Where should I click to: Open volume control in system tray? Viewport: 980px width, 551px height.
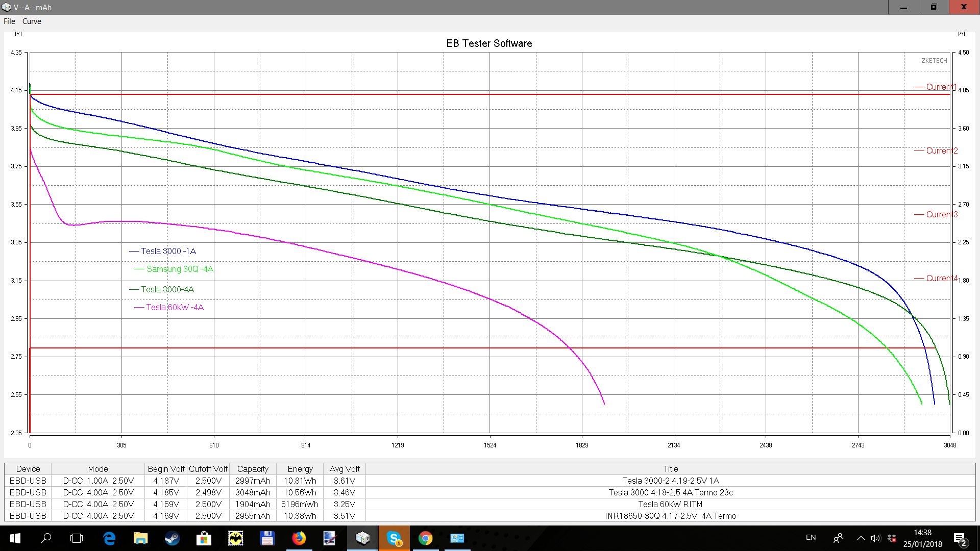tap(876, 538)
